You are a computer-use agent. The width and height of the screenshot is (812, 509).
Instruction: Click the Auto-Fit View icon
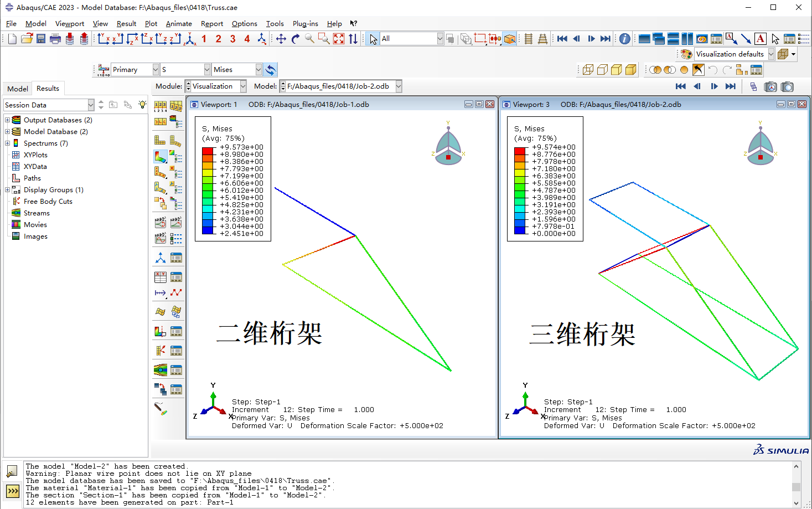tap(339, 38)
